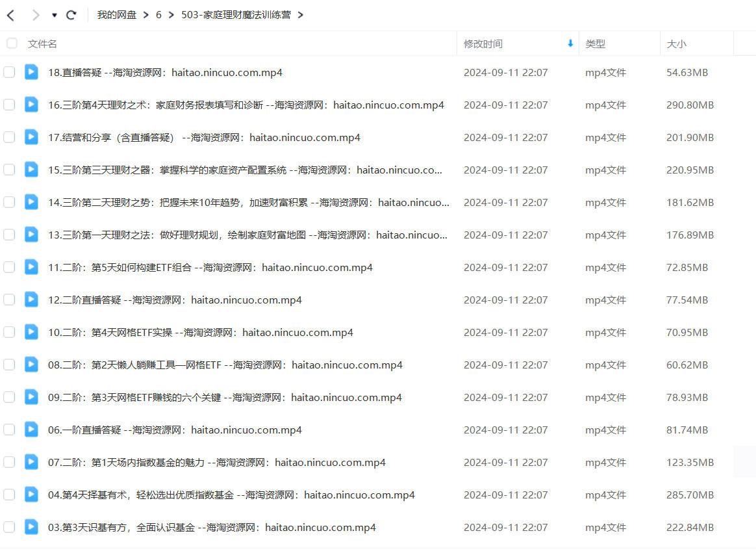
Task: Check the box for 17.结营和分享
Action: coord(9,137)
